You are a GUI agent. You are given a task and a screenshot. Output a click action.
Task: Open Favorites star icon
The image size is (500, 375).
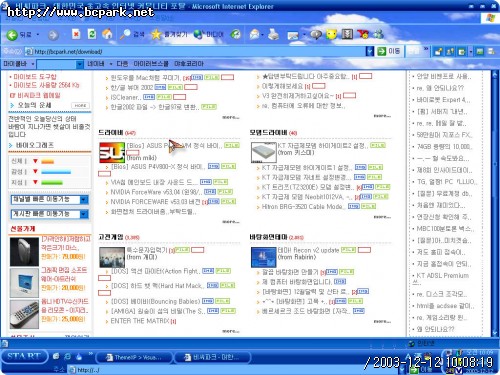(x=156, y=34)
